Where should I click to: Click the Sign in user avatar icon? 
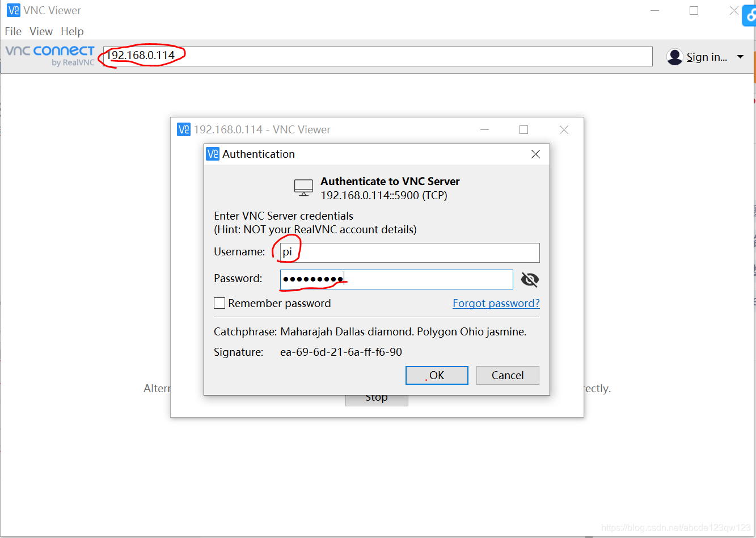674,57
